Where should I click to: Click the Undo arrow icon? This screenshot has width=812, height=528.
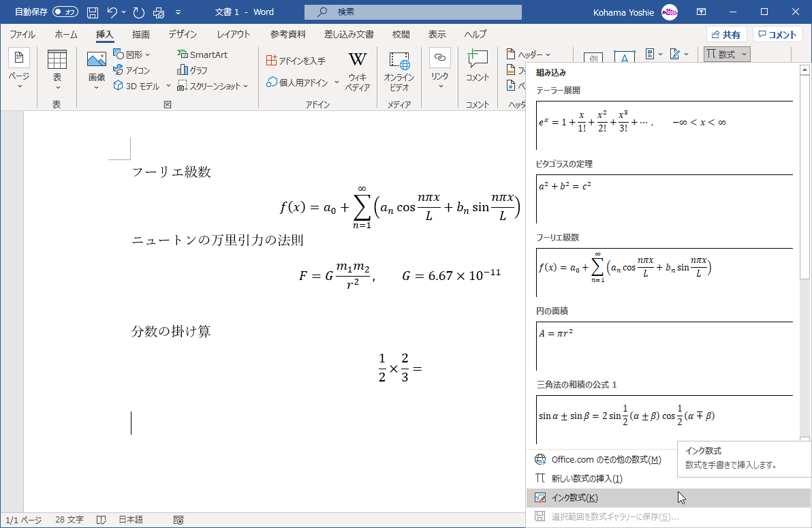[x=113, y=12]
